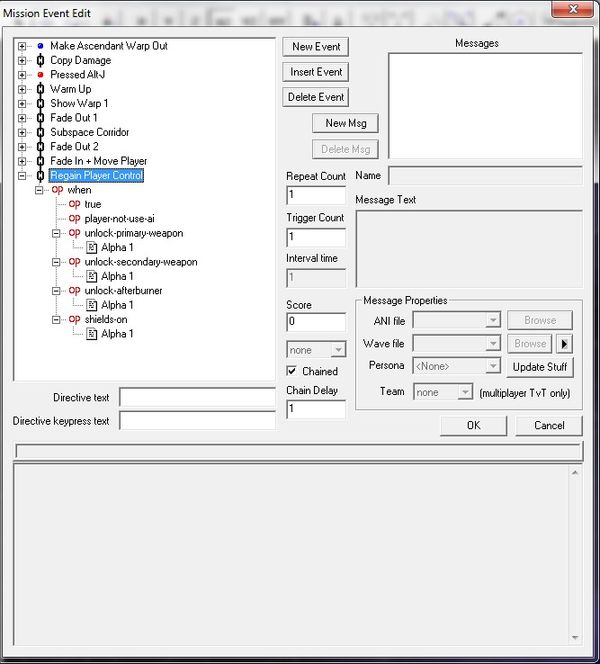The width and height of the screenshot is (600, 664).
Task: Toggle the Chained checkbox
Action: pyautogui.click(x=293, y=371)
